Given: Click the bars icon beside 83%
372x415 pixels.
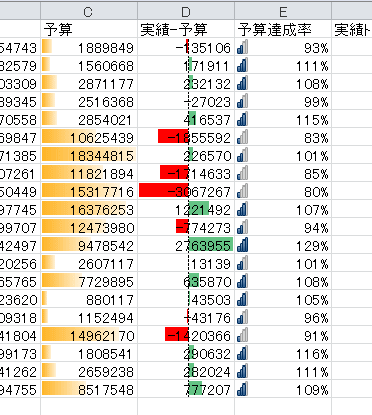Looking at the screenshot, I should (242, 137).
